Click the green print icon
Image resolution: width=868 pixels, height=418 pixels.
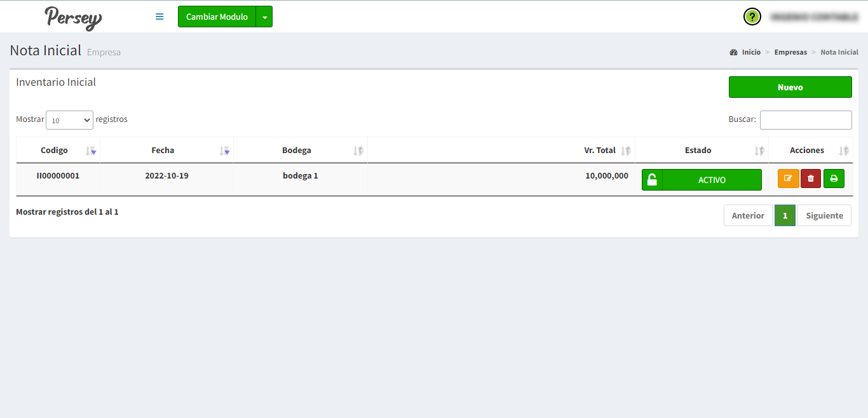click(x=834, y=179)
